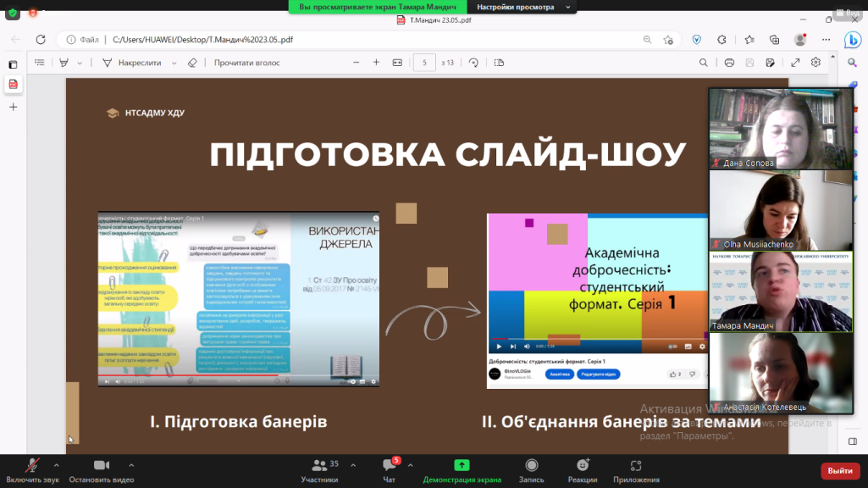
Task: Open browser collections icon
Action: pos(775,40)
